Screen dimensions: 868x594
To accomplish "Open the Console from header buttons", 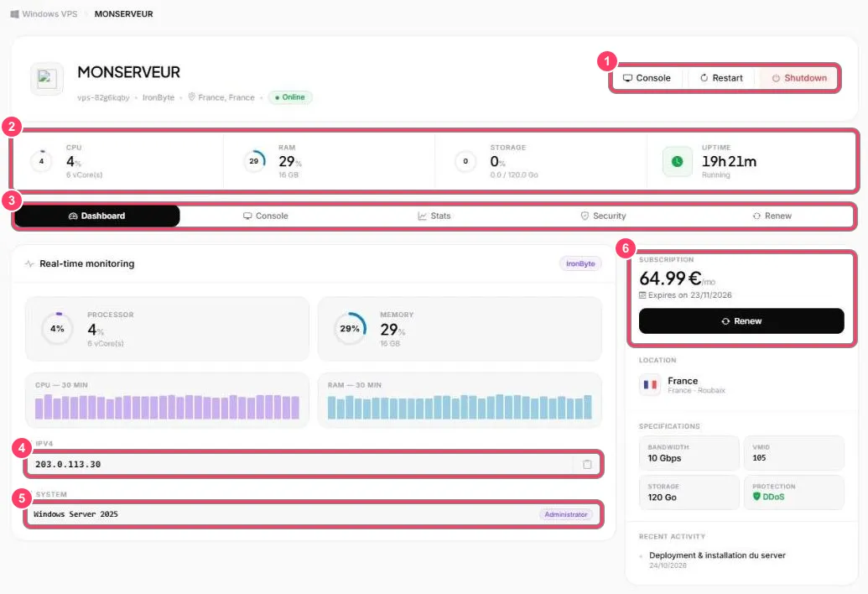I will tap(647, 78).
